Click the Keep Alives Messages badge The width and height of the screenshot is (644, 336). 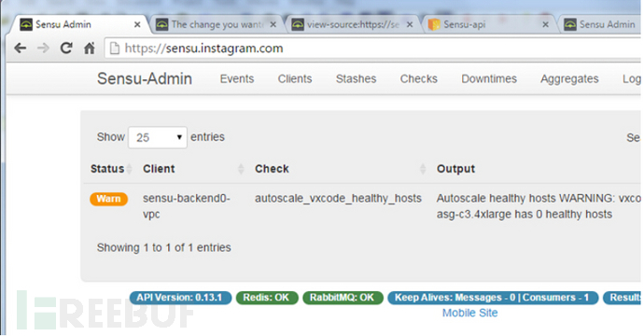[493, 298]
